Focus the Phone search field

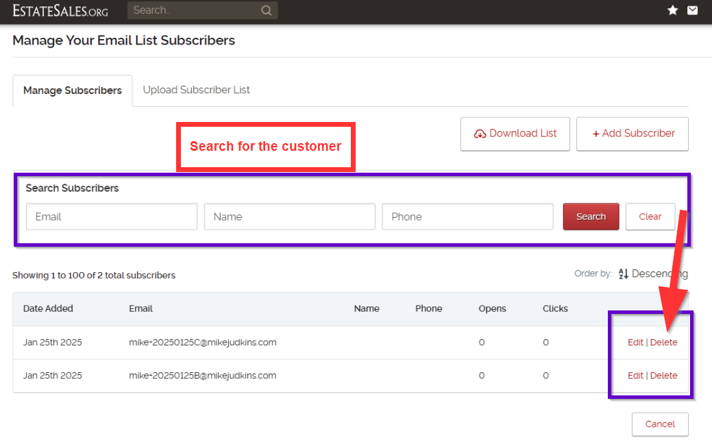click(468, 217)
